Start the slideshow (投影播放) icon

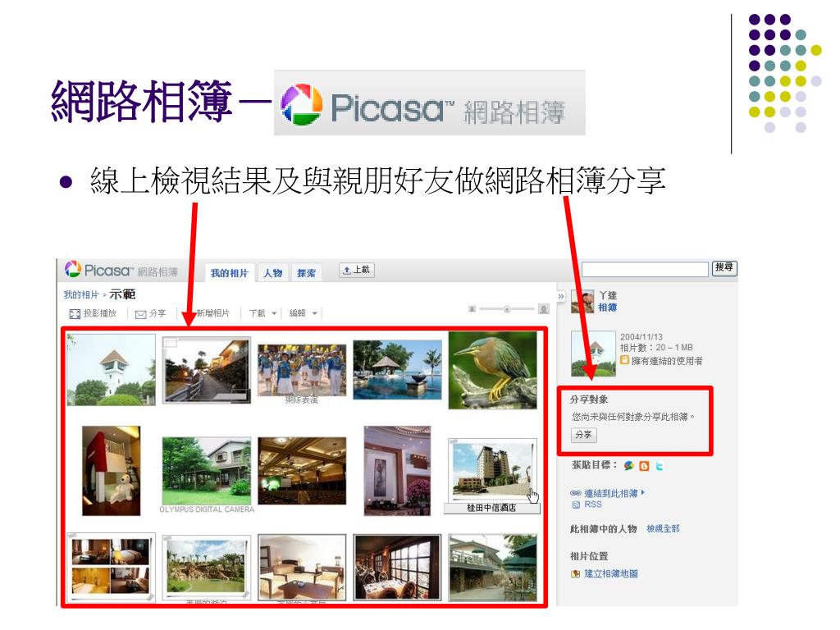point(75,314)
